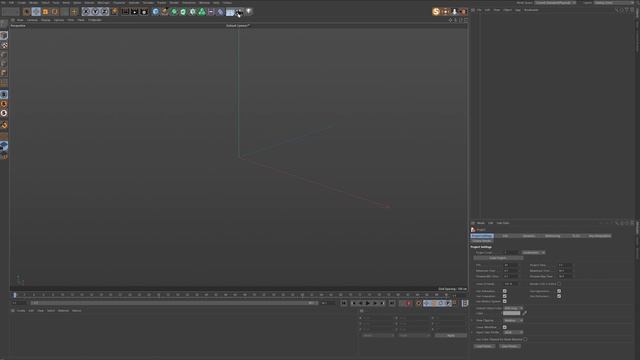This screenshot has height=360, width=640.
Task: Open Edit Render Settings icon
Action: click(x=144, y=12)
